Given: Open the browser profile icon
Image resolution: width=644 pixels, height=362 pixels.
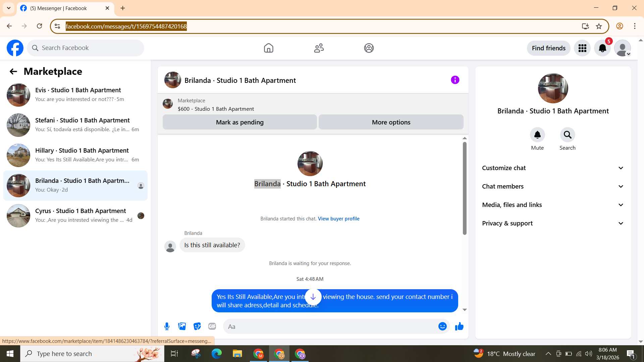Looking at the screenshot, I should coord(620,26).
